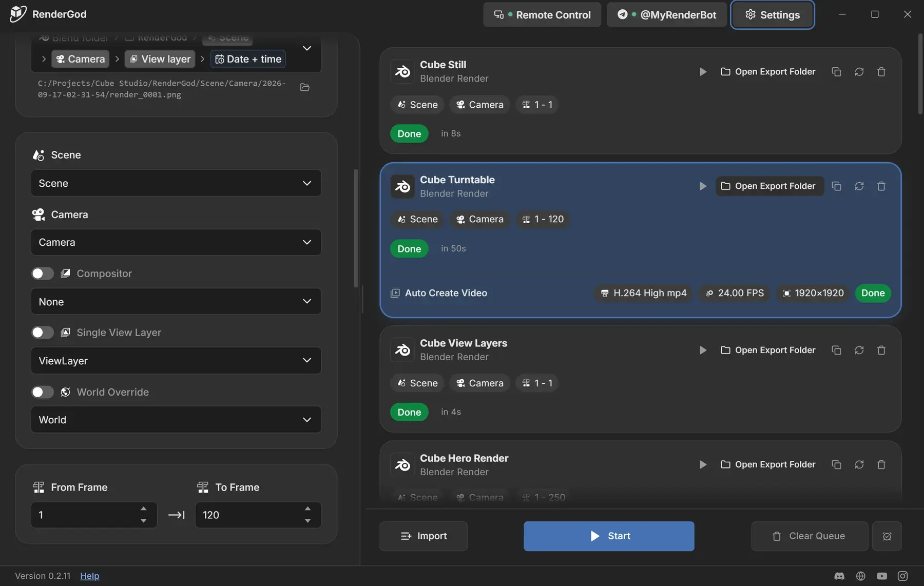Delete the Cube Still job
Image resolution: width=924 pixels, height=586 pixels.
(x=881, y=72)
